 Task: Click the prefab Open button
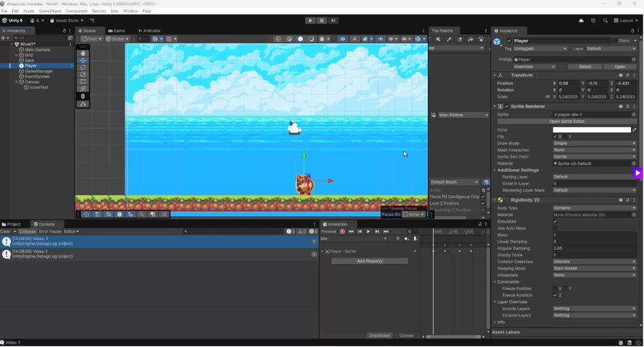point(619,67)
